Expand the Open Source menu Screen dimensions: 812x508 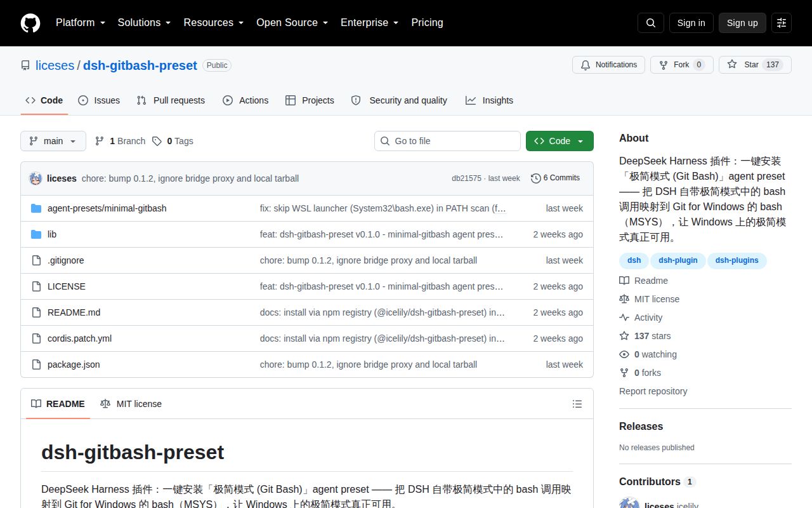point(292,23)
